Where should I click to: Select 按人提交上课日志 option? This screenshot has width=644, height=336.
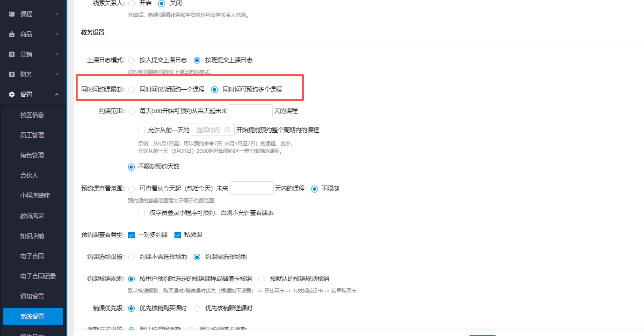pos(131,60)
